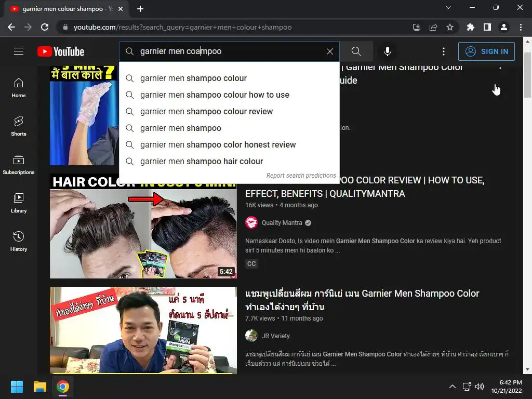The width and height of the screenshot is (532, 399).
Task: Open the Windows Start button
Action: [x=17, y=387]
